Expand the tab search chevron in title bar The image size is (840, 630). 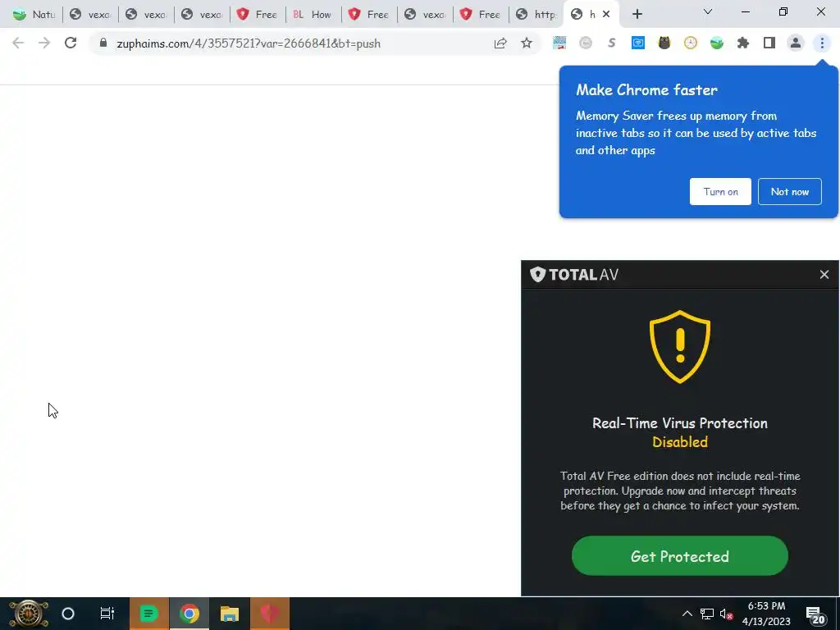pos(708,11)
